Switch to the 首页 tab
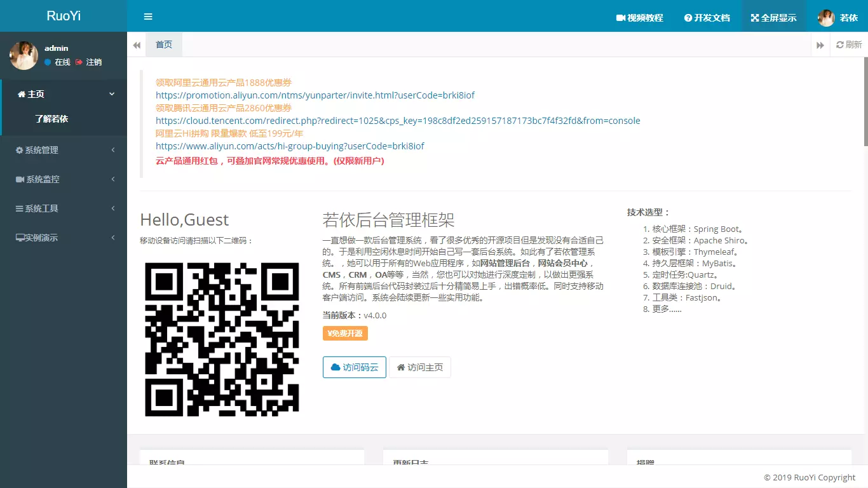The image size is (868, 488). 164,44
